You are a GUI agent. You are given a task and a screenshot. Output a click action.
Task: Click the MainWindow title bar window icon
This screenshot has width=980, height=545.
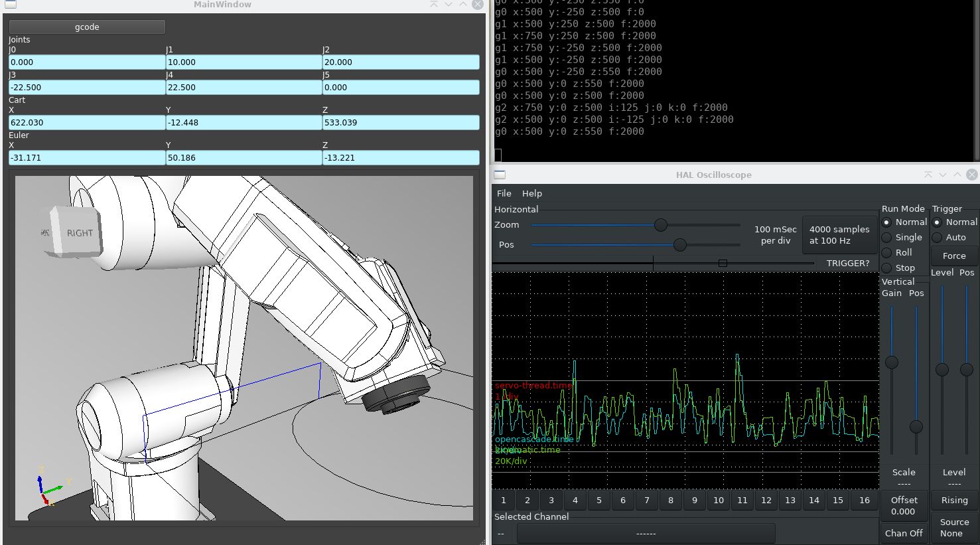pyautogui.click(x=10, y=5)
